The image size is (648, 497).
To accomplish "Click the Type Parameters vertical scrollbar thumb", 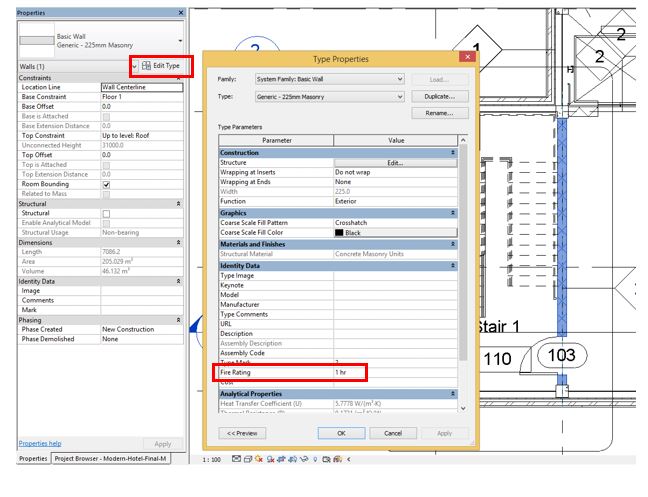I will [x=463, y=252].
